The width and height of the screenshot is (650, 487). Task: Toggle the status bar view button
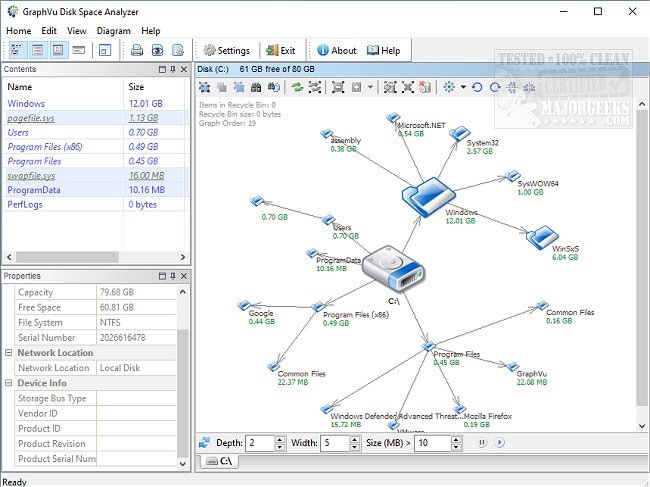click(x=78, y=51)
